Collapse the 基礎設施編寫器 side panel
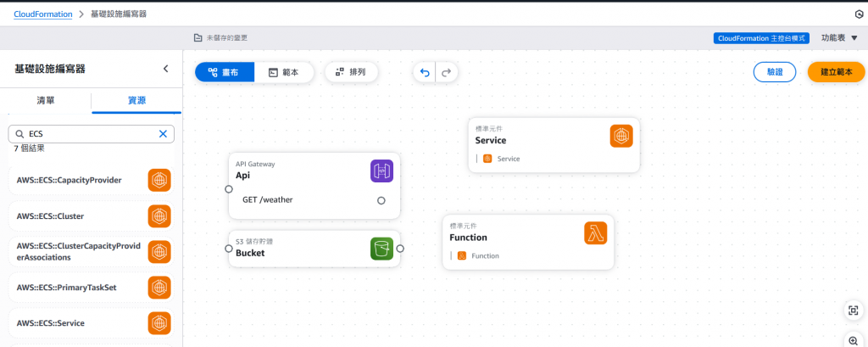The image size is (868, 347). 165,69
